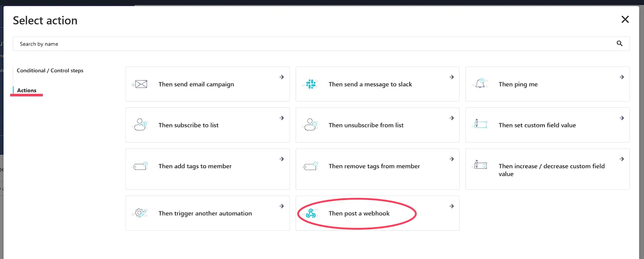The height and width of the screenshot is (259, 644).
Task: Click the add tags to member icon
Action: (x=141, y=166)
